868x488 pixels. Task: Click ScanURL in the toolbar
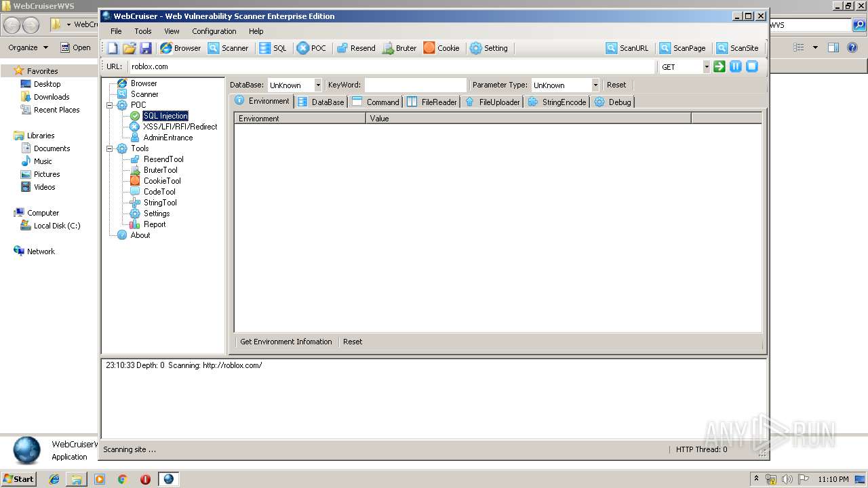(x=627, y=48)
